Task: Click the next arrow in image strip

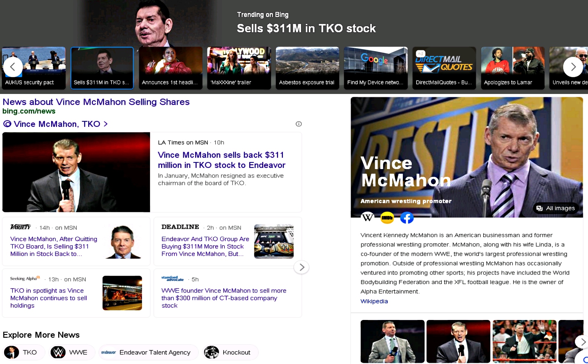Action: (582, 342)
